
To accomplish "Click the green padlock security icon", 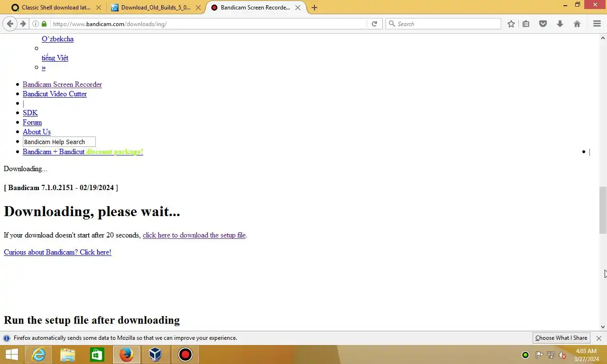I will point(44,24).
